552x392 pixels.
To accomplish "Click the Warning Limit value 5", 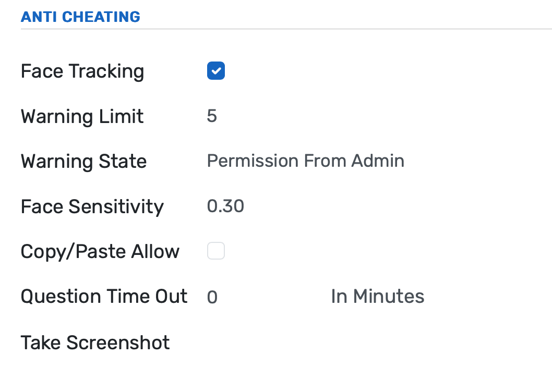I will coord(212,116).
